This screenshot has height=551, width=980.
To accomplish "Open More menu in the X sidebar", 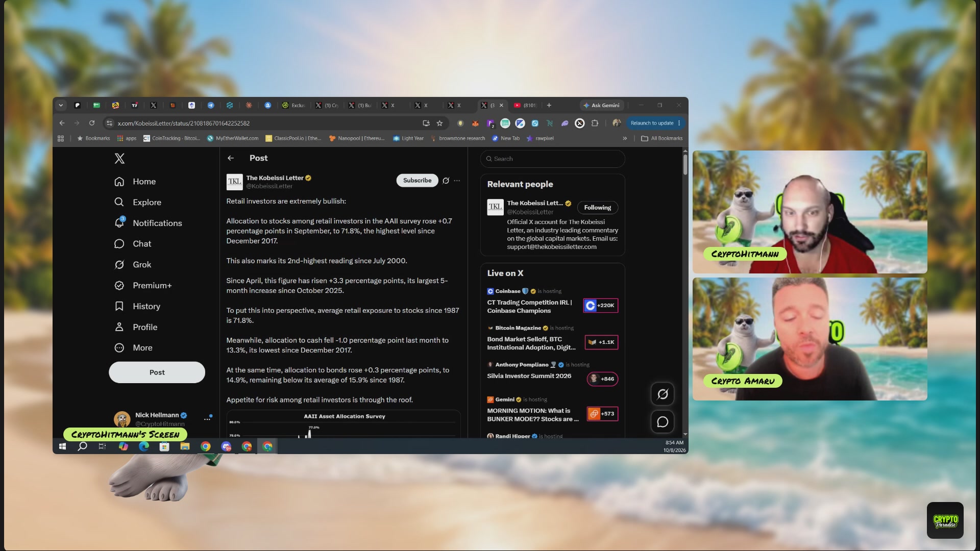I will click(x=133, y=348).
